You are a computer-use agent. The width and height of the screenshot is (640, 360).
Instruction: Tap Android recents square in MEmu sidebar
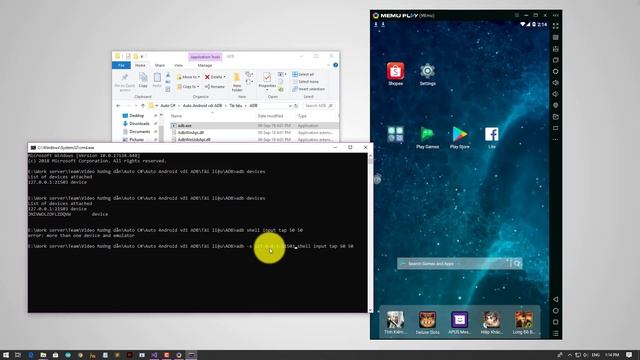[x=556, y=322]
